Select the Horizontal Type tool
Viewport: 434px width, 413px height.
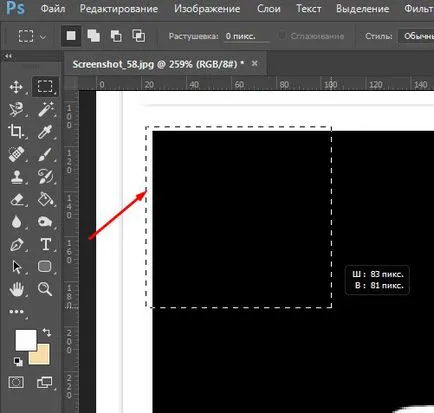pos(45,244)
